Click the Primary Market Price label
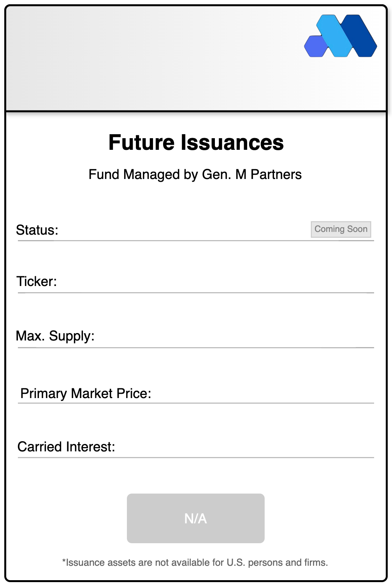392x586 pixels. 86,393
